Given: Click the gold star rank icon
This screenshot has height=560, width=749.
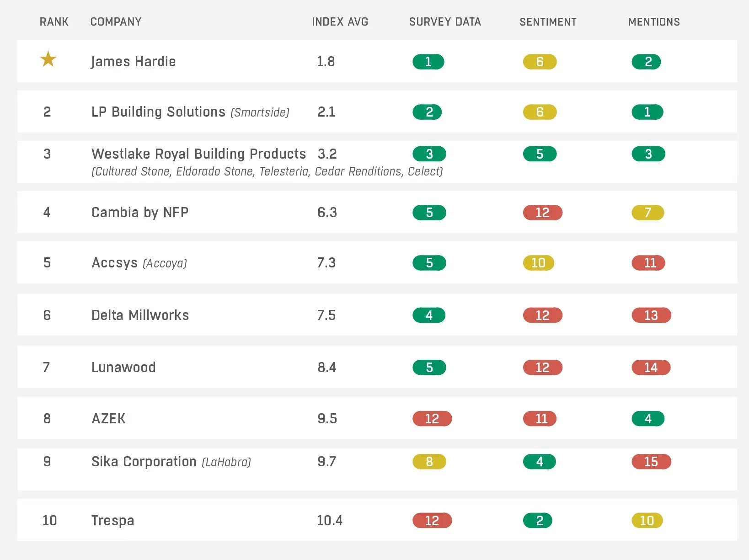Looking at the screenshot, I should coord(48,59).
